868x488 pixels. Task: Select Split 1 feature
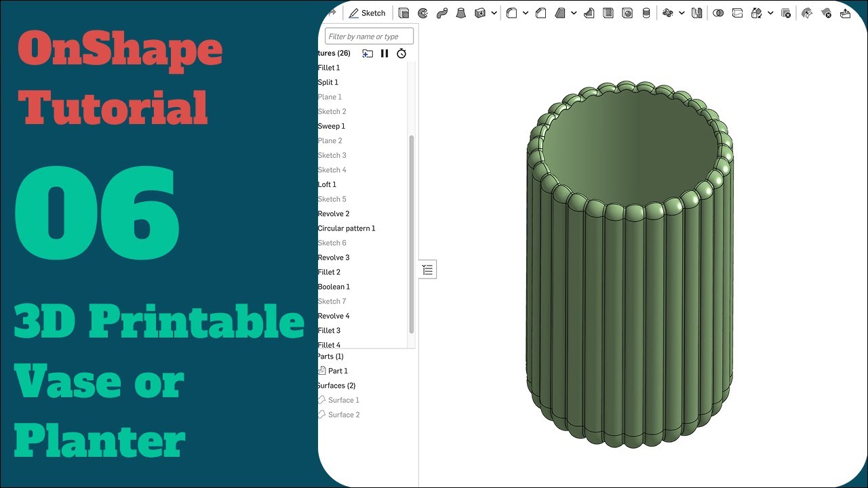pos(328,82)
